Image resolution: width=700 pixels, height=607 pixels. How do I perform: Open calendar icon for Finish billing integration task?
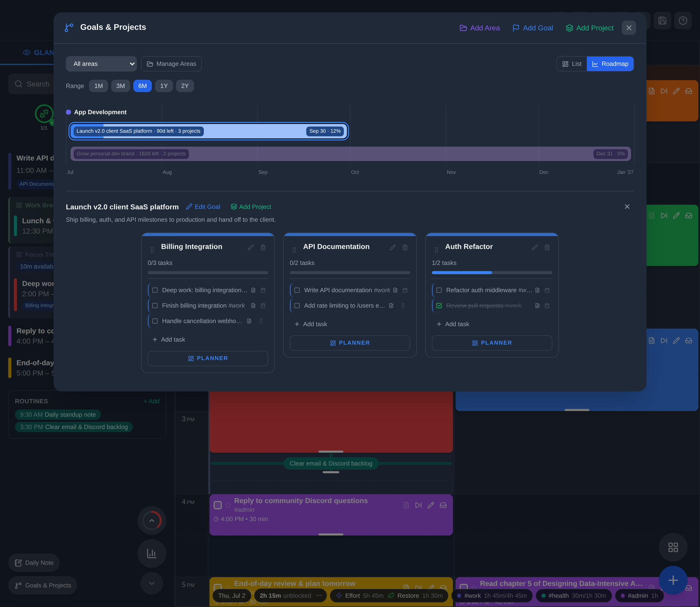point(263,306)
